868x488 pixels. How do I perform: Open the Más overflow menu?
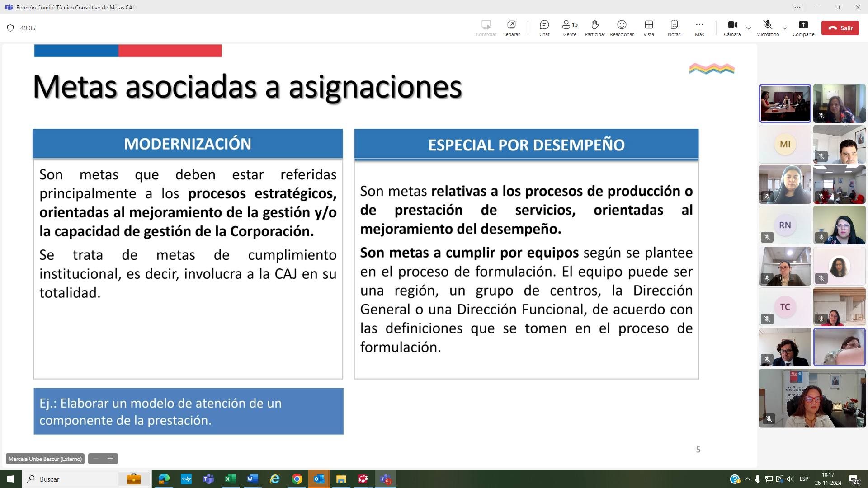coord(699,28)
